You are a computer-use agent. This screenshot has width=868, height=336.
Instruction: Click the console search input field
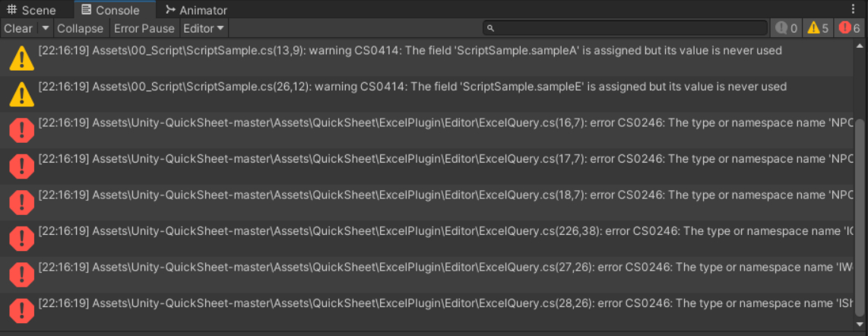pos(625,28)
